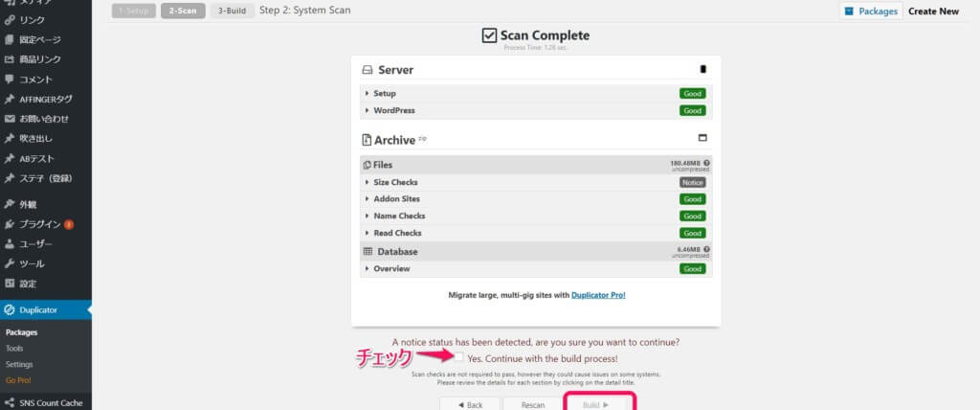The image size is (980, 410).
Task: Click the Files section header
Action: [x=536, y=165]
